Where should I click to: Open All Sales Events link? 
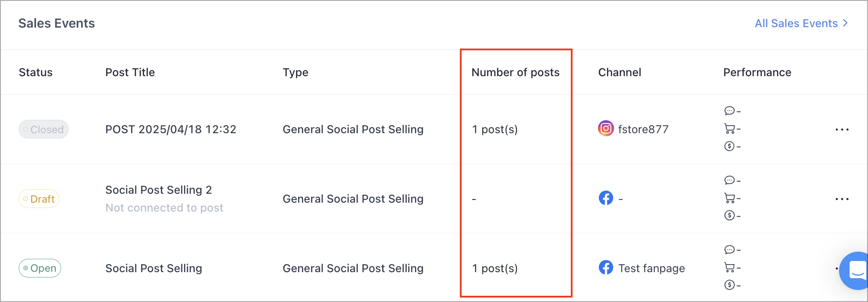pos(796,23)
